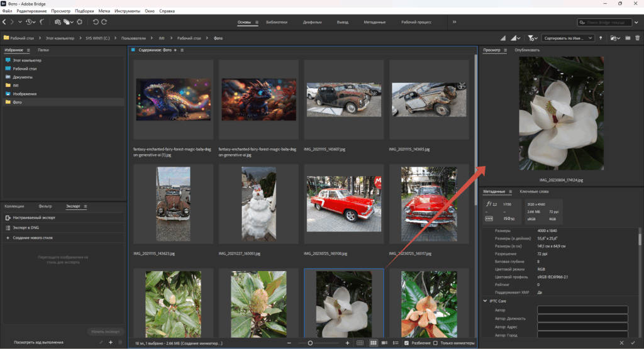Screen dimensions: 644x349
Task: Click Создание нового стиля
Action: click(x=63, y=238)
